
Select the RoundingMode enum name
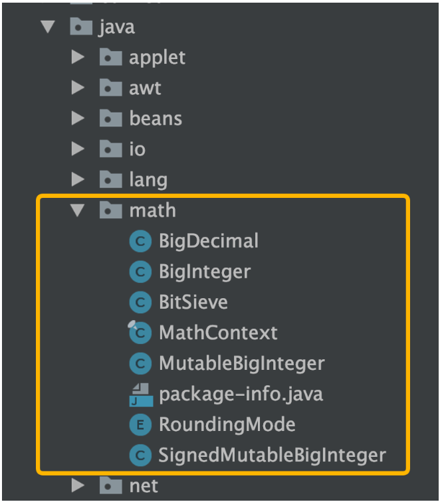pyautogui.click(x=227, y=424)
